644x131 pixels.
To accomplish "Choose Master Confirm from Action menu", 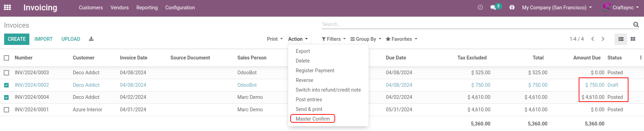I will click(x=313, y=119).
